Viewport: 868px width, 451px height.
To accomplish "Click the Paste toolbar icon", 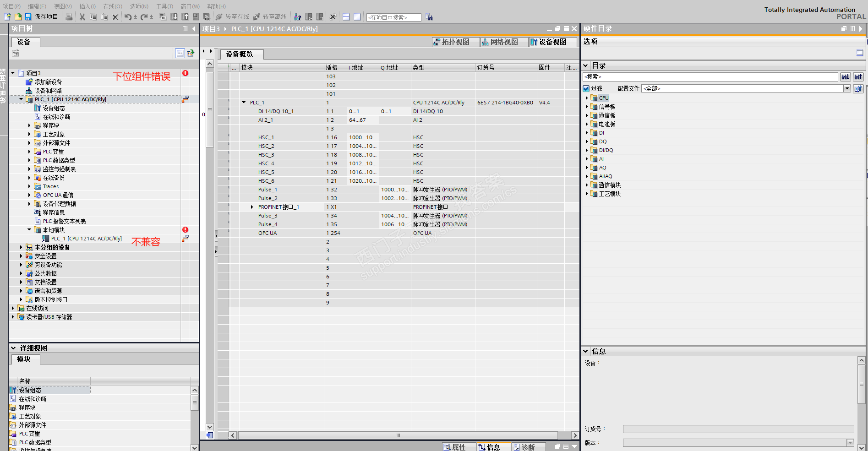I will 104,17.
